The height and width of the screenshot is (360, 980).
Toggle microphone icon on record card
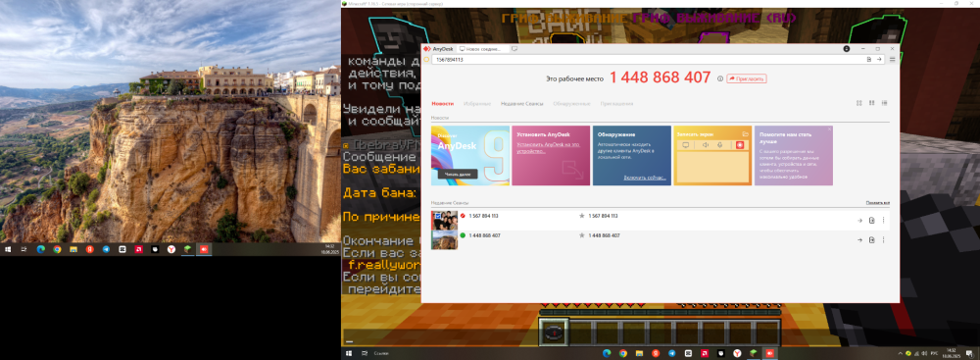pyautogui.click(x=720, y=144)
